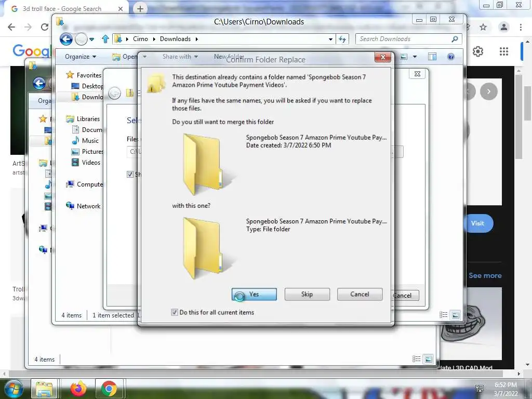Launch Firefox from the taskbar
The image size is (532, 399).
(x=78, y=389)
